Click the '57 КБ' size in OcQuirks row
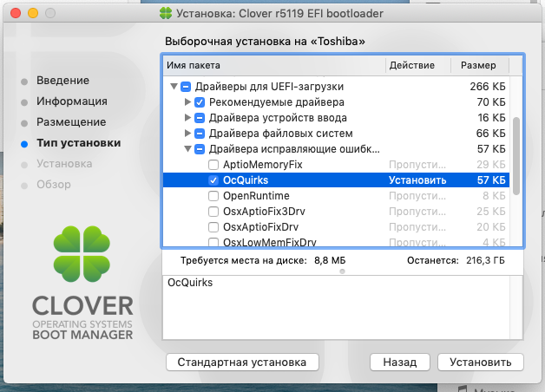The image size is (545, 392). (x=491, y=180)
